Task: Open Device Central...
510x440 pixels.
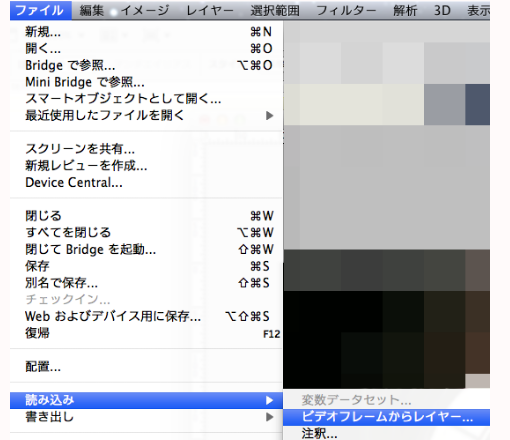Action: (146, 182)
